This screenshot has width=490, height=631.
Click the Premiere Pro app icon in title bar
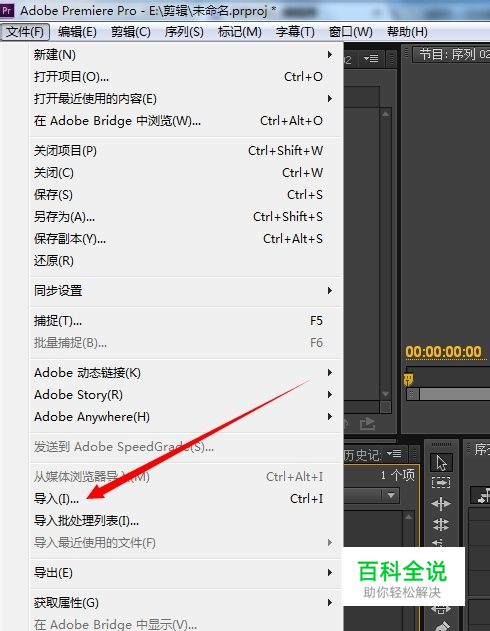point(7,10)
